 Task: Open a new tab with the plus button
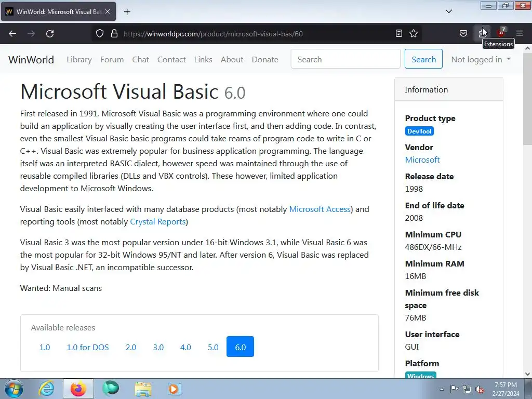click(x=127, y=11)
